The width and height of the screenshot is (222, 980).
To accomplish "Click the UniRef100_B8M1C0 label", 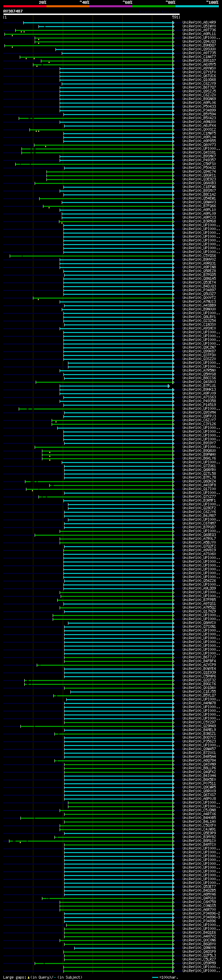I will (199, 841).
